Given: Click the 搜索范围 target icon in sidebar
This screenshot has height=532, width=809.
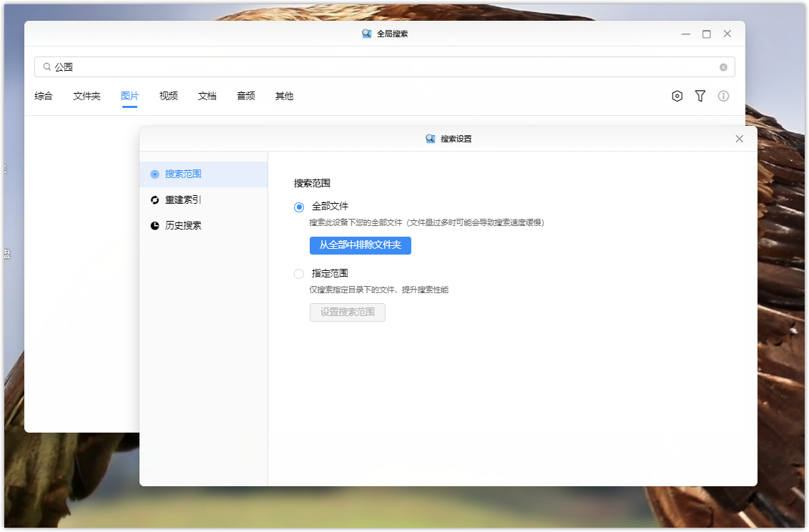Looking at the screenshot, I should click(155, 174).
